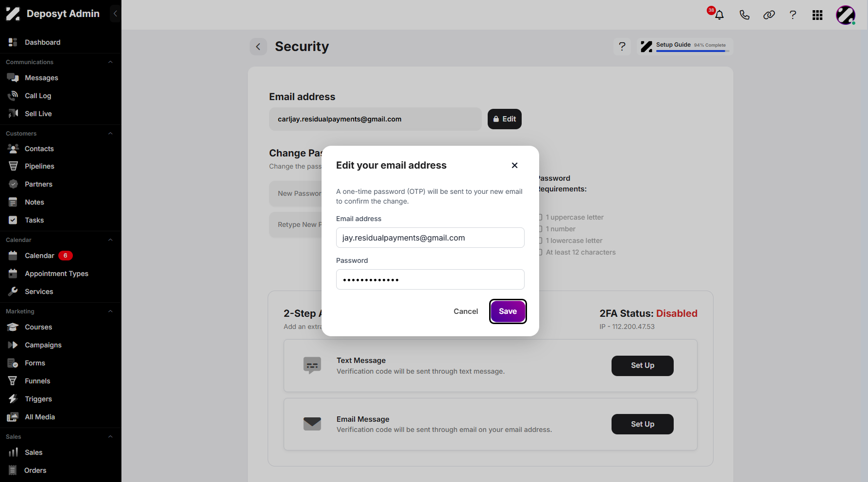Go back with the arrow beside Security
868x482 pixels.
[258, 47]
